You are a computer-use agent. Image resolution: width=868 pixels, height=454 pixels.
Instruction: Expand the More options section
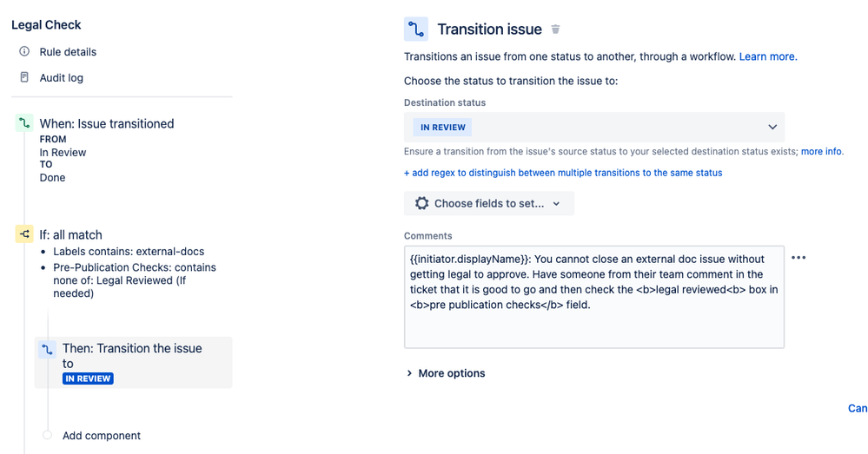point(446,373)
